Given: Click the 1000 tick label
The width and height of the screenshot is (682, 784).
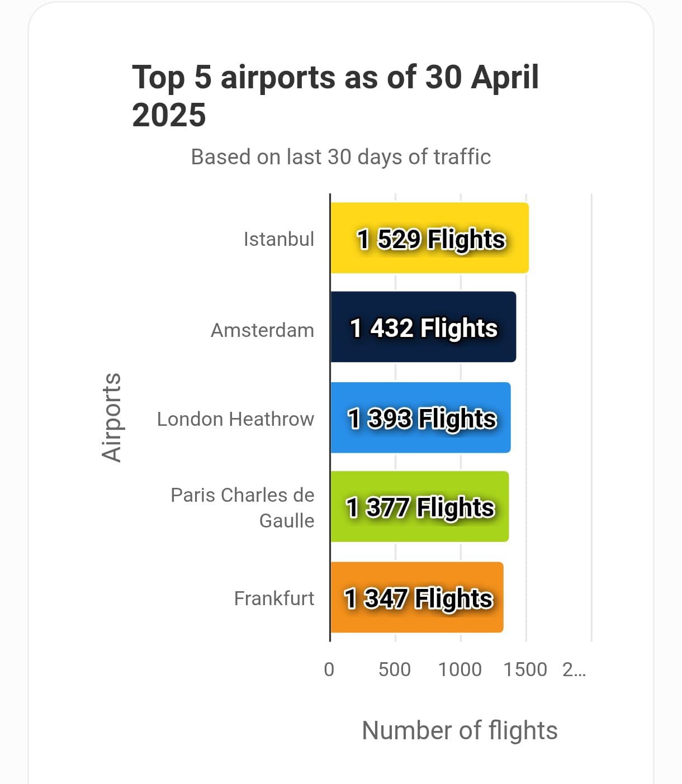Looking at the screenshot, I should (x=460, y=669).
